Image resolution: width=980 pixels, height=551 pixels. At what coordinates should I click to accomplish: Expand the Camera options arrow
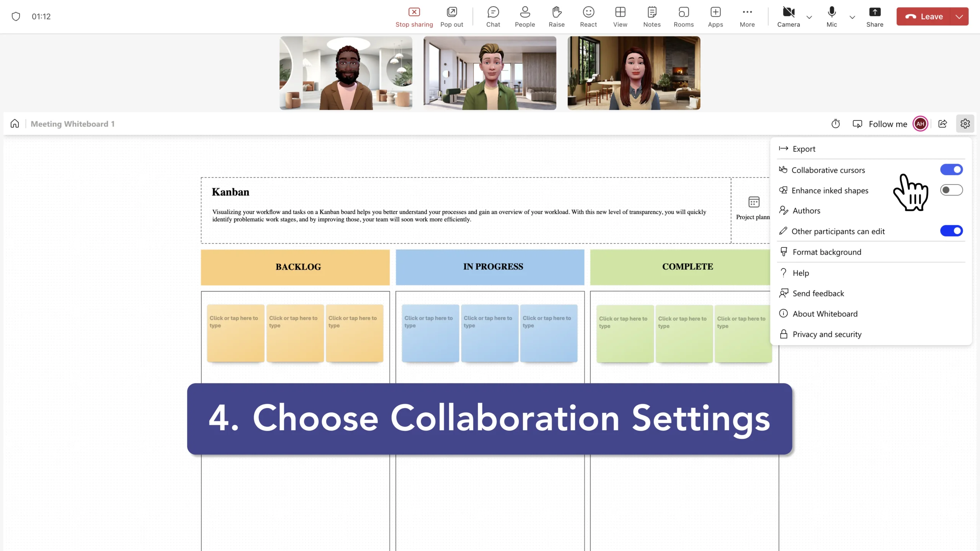click(x=809, y=17)
